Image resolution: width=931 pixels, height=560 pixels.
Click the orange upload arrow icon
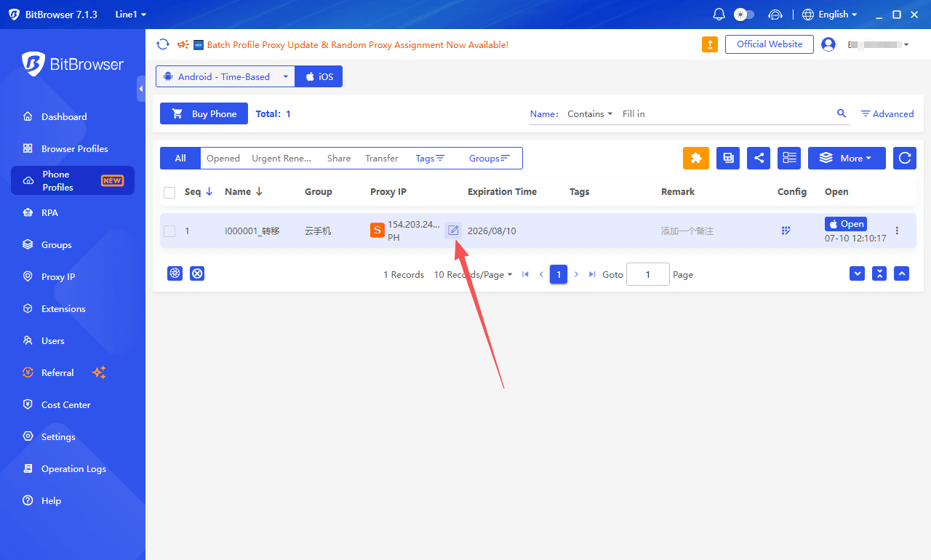tap(710, 44)
